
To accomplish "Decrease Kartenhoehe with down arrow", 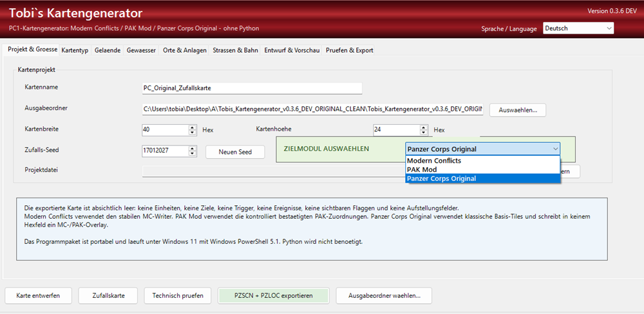I will click(424, 133).
